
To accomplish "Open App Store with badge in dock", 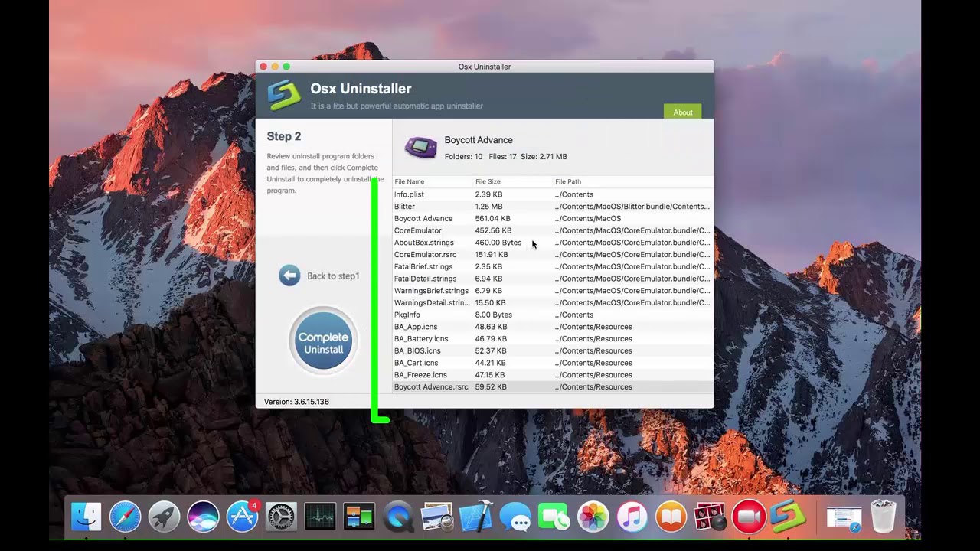I will pyautogui.click(x=242, y=517).
